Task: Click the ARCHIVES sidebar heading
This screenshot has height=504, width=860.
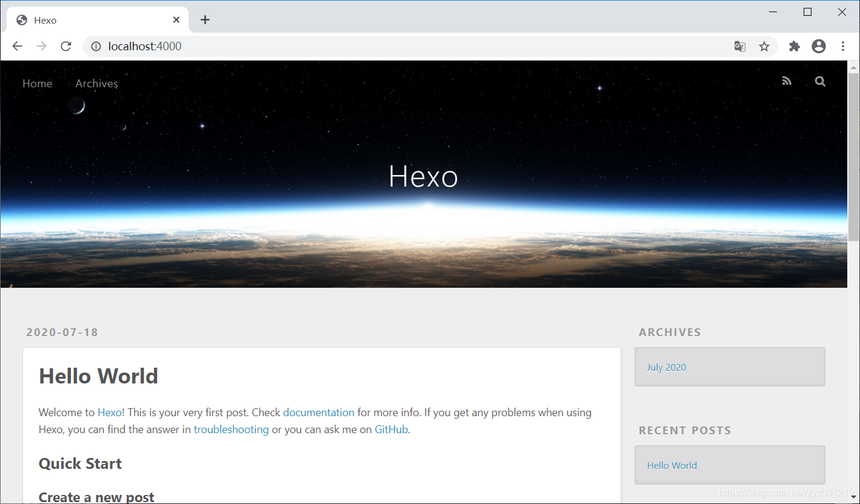Action: tap(670, 332)
